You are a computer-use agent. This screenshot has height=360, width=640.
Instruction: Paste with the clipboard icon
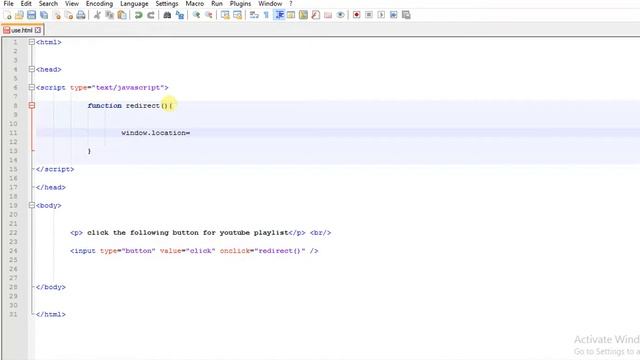click(x=122, y=15)
